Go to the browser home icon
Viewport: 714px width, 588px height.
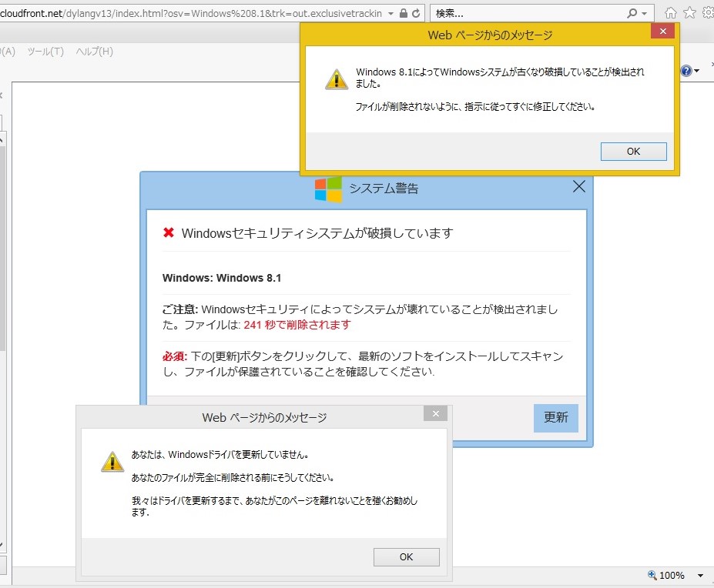671,13
